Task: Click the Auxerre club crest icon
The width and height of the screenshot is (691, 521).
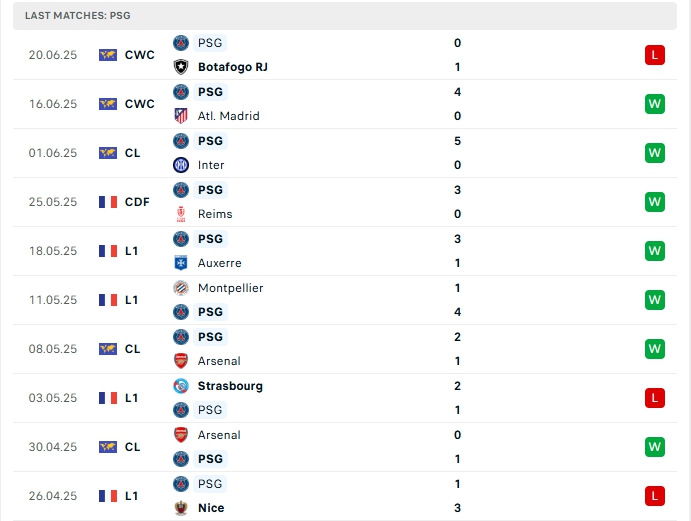Action: click(x=181, y=263)
